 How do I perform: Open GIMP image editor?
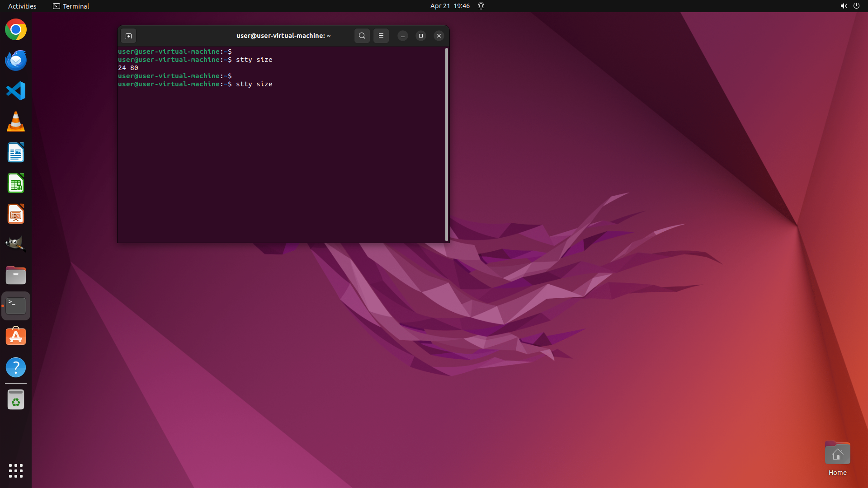[x=16, y=244]
